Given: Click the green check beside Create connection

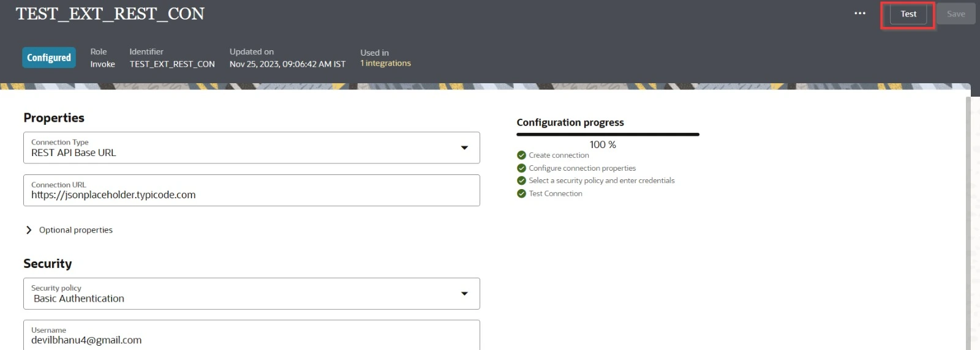Looking at the screenshot, I should pyautogui.click(x=521, y=155).
